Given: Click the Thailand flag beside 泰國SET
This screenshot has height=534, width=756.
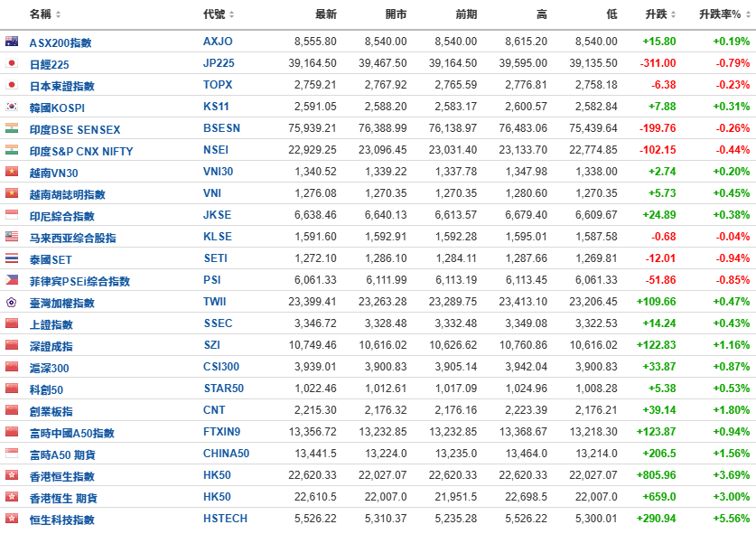Looking at the screenshot, I should (12, 258).
